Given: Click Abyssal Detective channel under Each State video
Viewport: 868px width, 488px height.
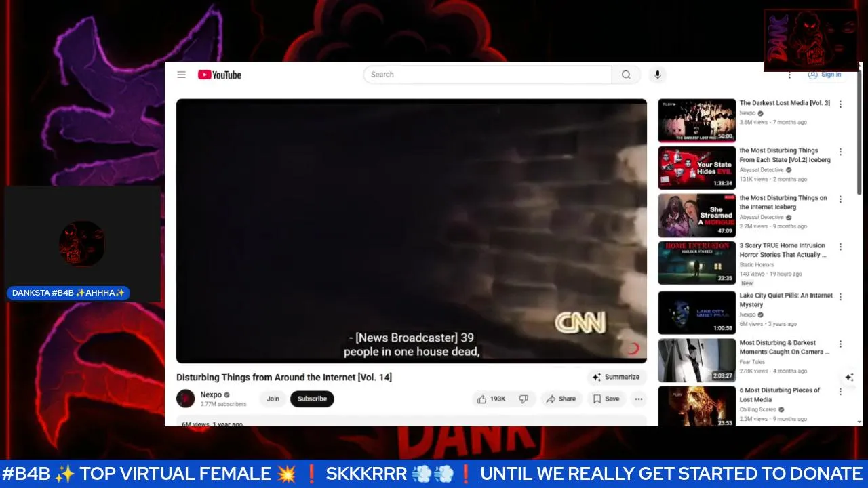Looking at the screenshot, I should click(x=762, y=170).
